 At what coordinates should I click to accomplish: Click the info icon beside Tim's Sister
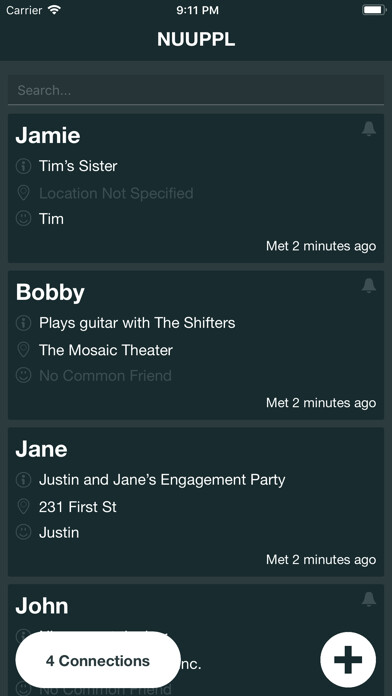coord(24,166)
